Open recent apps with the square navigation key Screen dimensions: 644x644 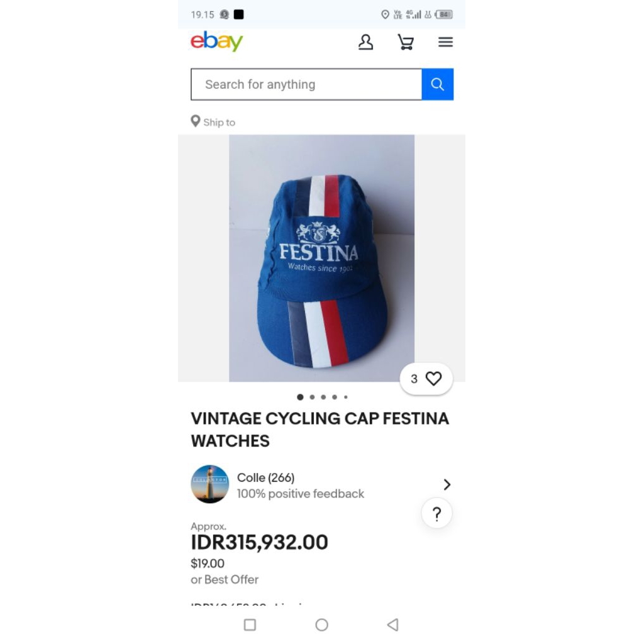click(x=250, y=625)
